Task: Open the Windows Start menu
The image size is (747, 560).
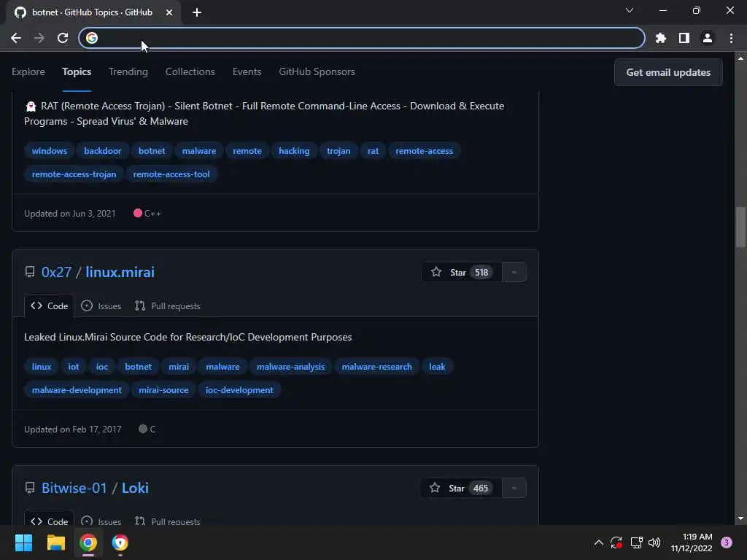Action: click(23, 542)
